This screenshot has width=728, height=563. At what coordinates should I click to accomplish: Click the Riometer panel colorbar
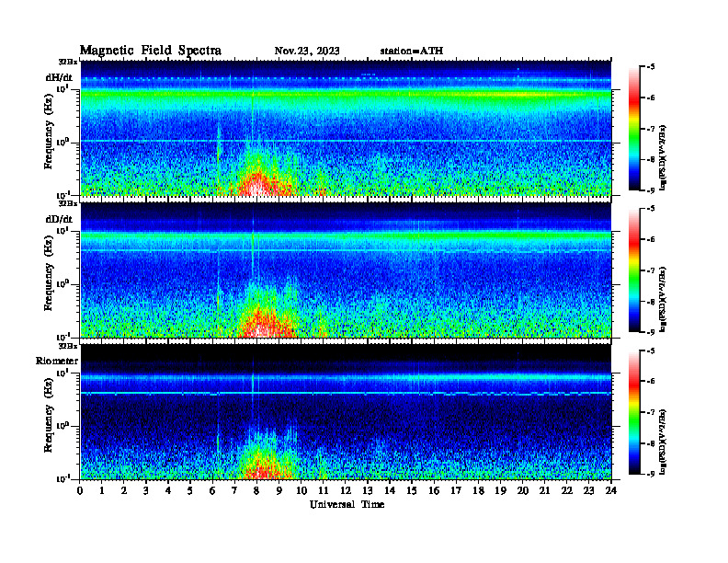click(x=634, y=412)
